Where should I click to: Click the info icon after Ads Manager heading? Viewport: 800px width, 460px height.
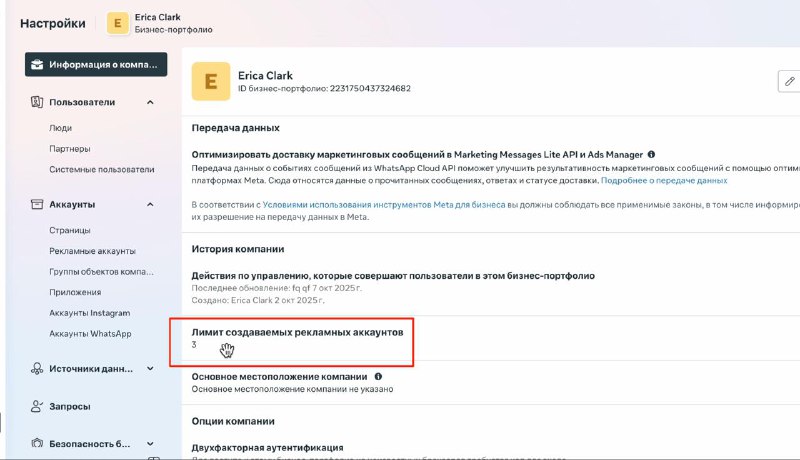click(651, 155)
